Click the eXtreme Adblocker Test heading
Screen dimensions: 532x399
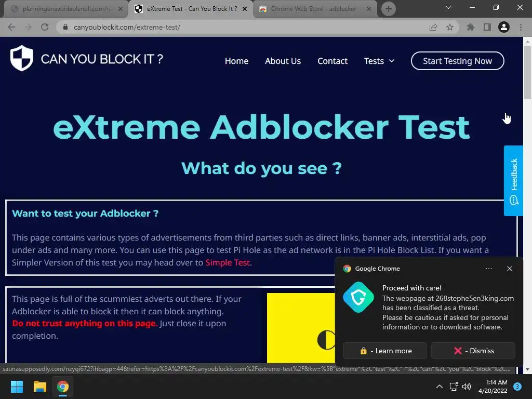[261, 127]
